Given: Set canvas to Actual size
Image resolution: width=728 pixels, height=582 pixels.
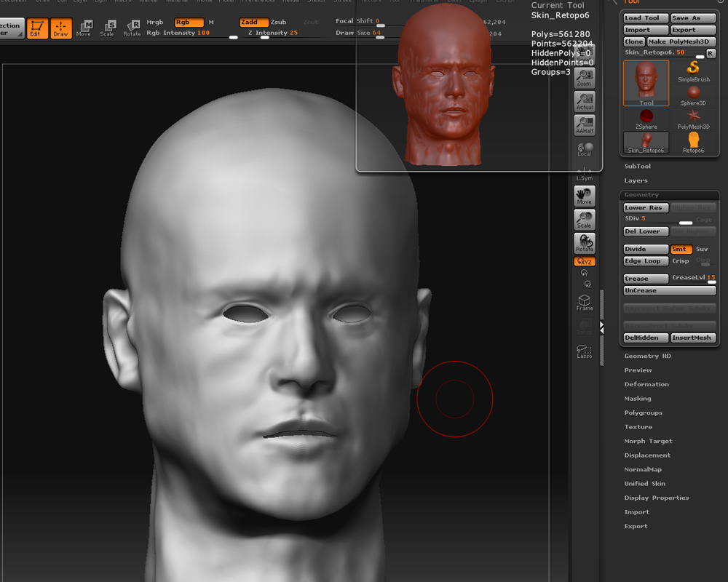Looking at the screenshot, I should [584, 101].
